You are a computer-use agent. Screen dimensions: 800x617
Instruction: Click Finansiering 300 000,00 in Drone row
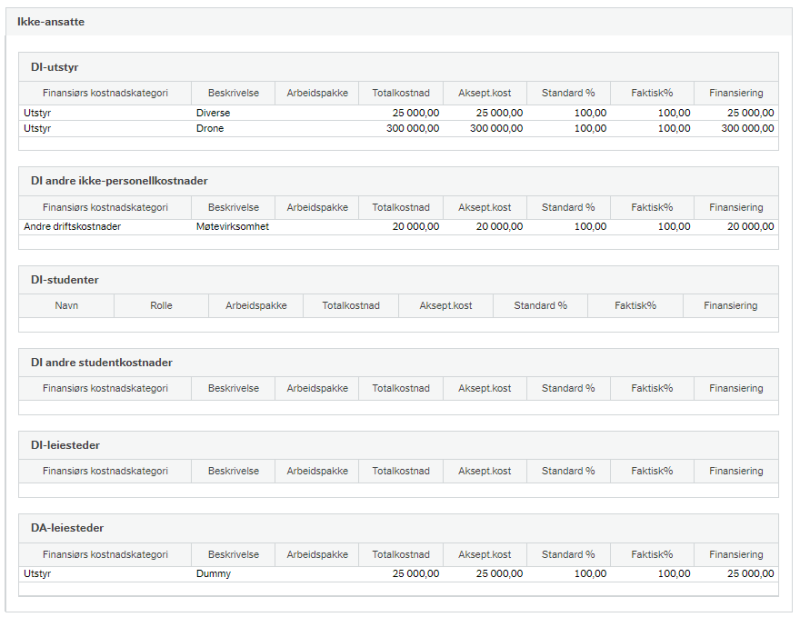pos(747,128)
